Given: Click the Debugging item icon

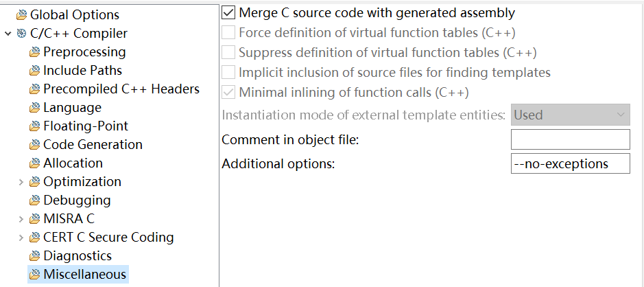Looking at the screenshot, I should coord(34,200).
